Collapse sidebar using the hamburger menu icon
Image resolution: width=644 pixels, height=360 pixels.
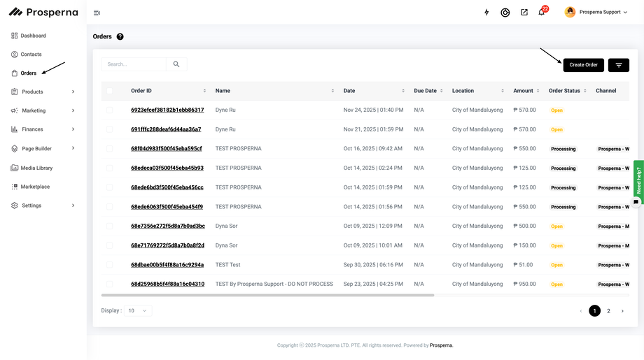(x=97, y=13)
